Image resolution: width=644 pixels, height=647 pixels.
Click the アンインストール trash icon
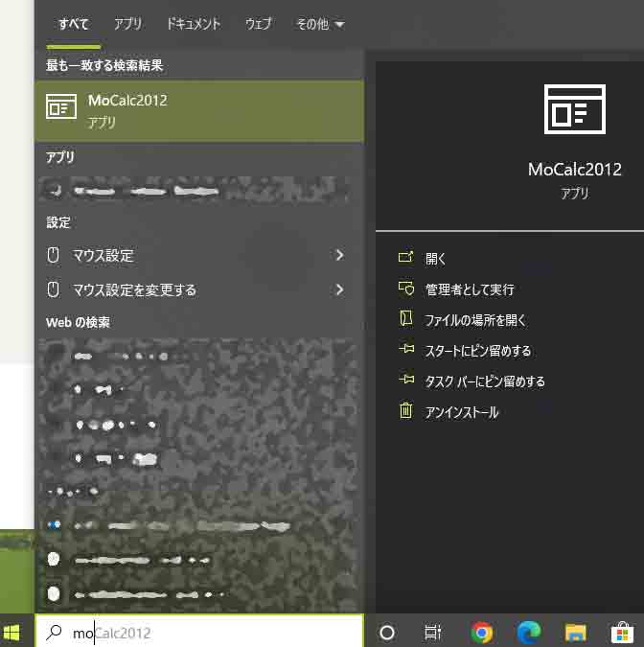[x=406, y=412]
